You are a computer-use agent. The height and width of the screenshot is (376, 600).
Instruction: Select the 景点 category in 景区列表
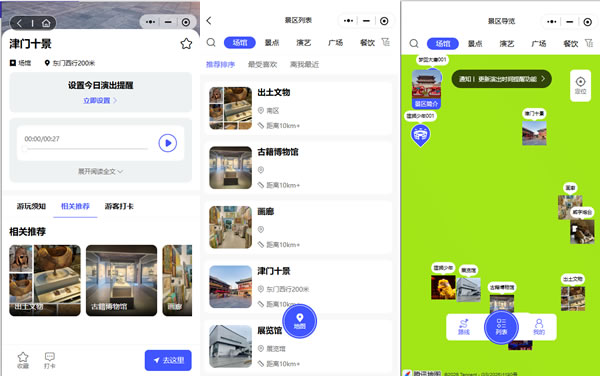[x=272, y=42]
